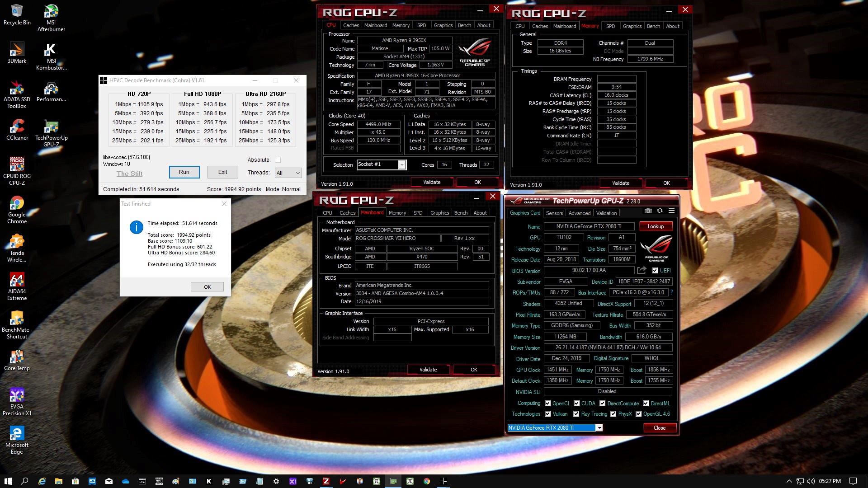Open File Explorer from taskbar
868x488 pixels.
pyautogui.click(x=58, y=481)
